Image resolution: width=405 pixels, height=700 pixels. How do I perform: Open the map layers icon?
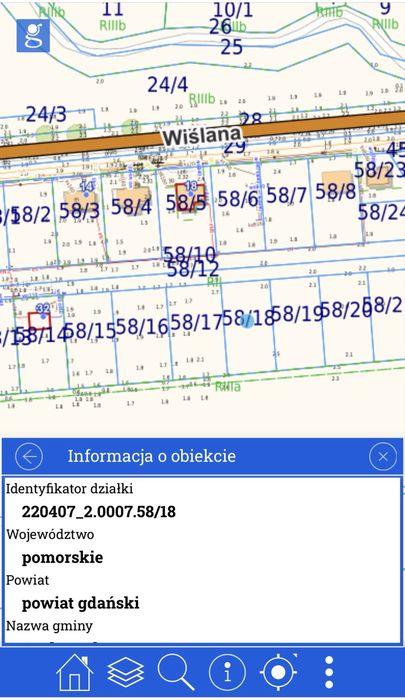pyautogui.click(x=126, y=672)
